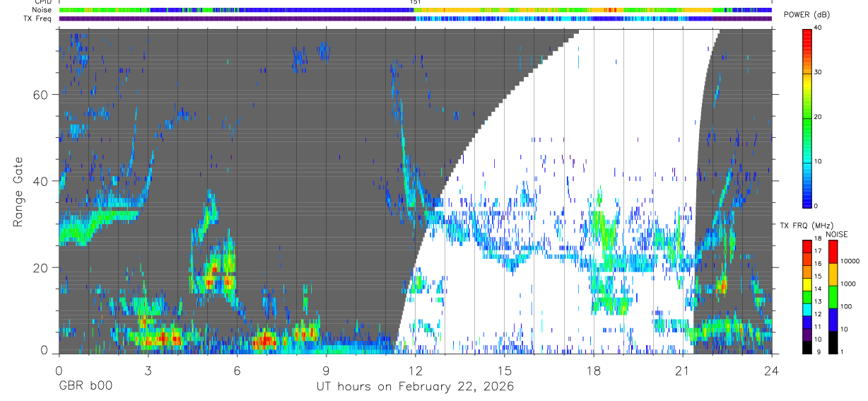The width and height of the screenshot is (868, 401).
Task: Click the 'POWER (dB)' legend title
Action: pyautogui.click(x=807, y=16)
